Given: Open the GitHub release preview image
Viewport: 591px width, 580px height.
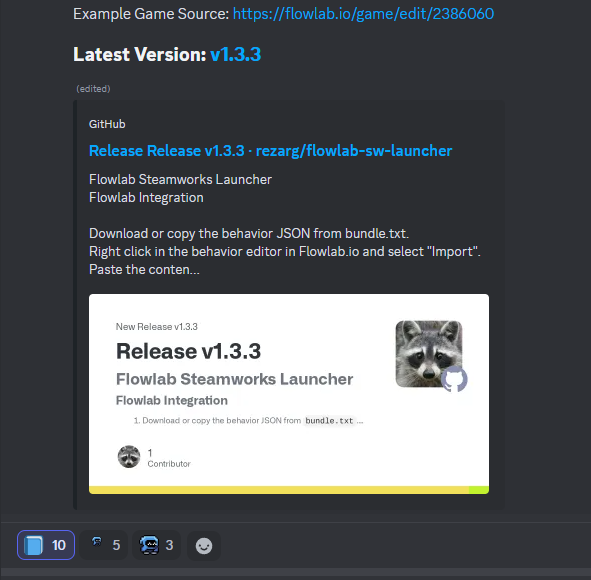Looking at the screenshot, I should 289,394.
